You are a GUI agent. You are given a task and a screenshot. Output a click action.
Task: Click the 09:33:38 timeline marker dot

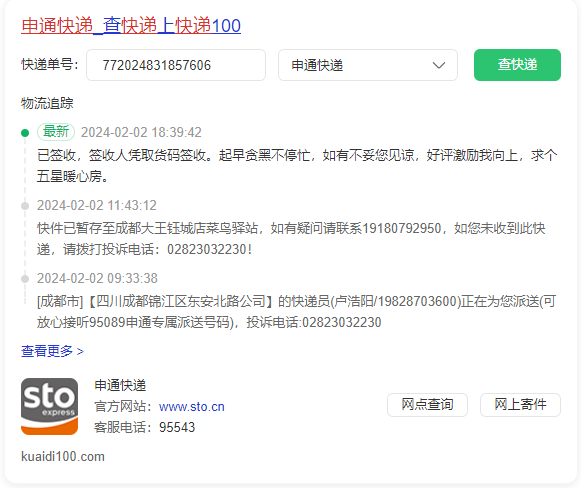pyautogui.click(x=25, y=279)
